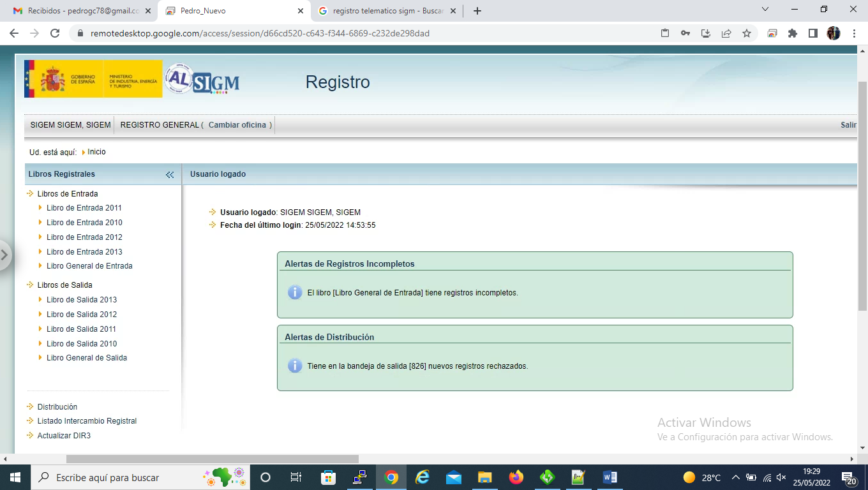
Task: Switch to the Recibidos Gmail tab
Action: coord(77,11)
